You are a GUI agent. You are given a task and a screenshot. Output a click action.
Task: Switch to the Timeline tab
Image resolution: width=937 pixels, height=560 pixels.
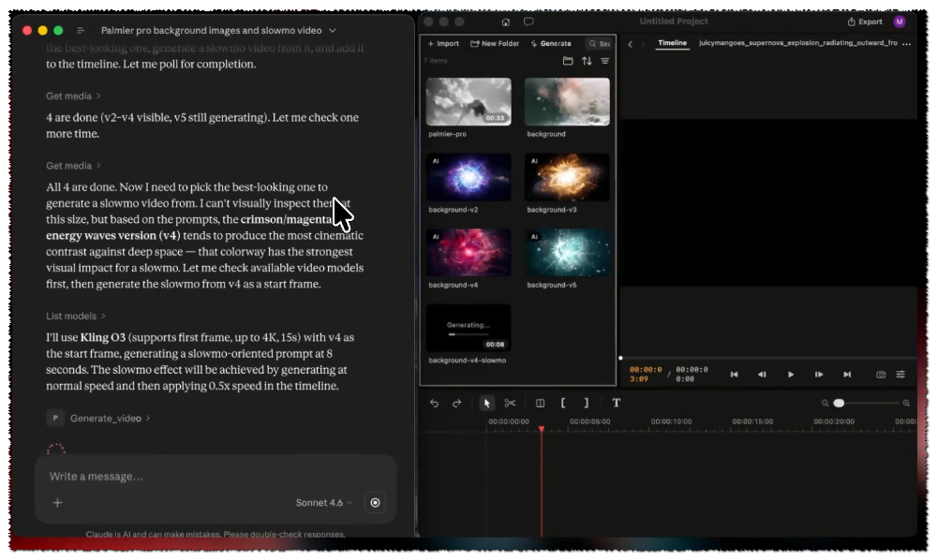coord(672,43)
